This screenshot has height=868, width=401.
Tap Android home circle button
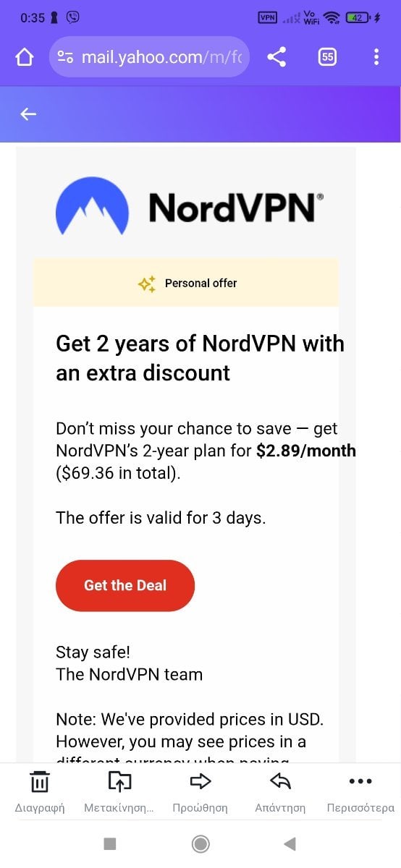[200, 843]
